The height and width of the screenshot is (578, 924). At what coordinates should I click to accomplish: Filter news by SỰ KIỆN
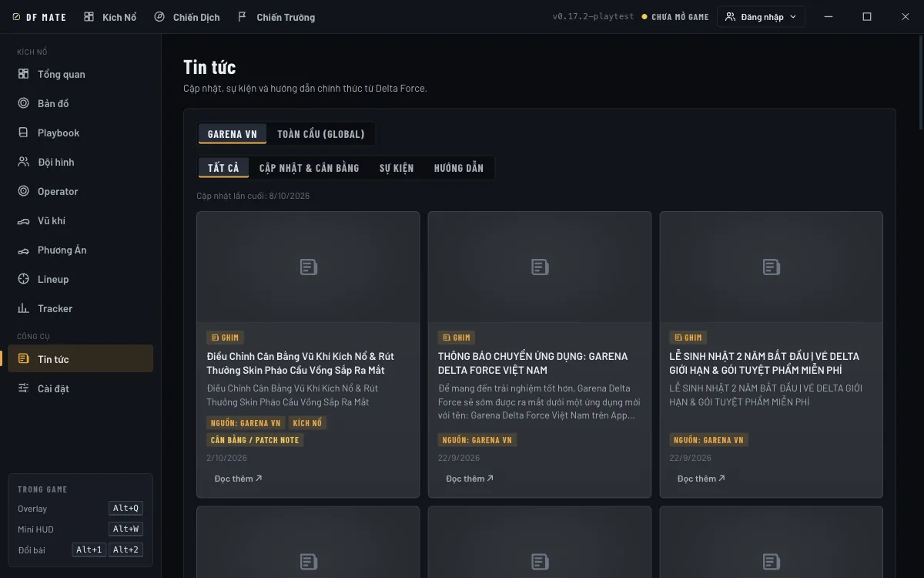397,167
